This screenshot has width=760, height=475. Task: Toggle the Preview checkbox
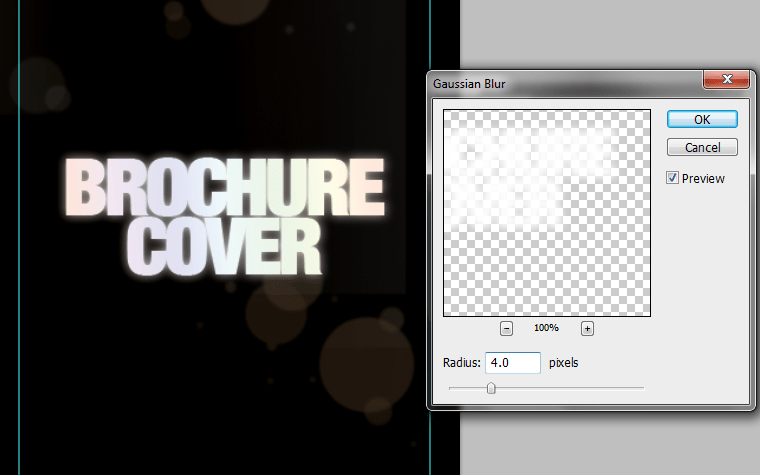[x=673, y=178]
